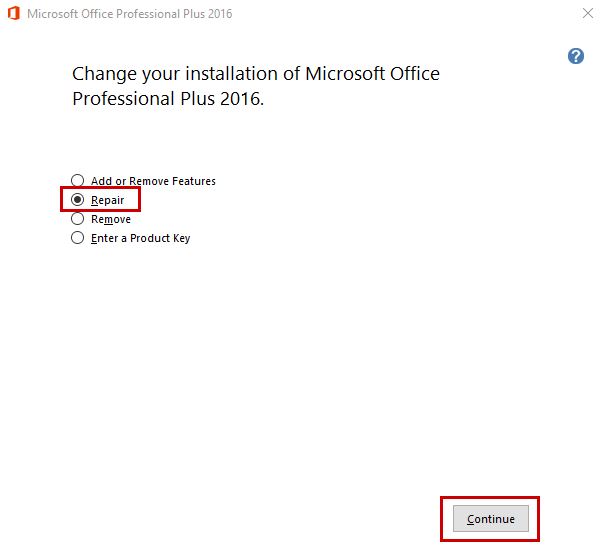Click the word 'Features' in the first option
600x548 pixels.
pyautogui.click(x=193, y=181)
